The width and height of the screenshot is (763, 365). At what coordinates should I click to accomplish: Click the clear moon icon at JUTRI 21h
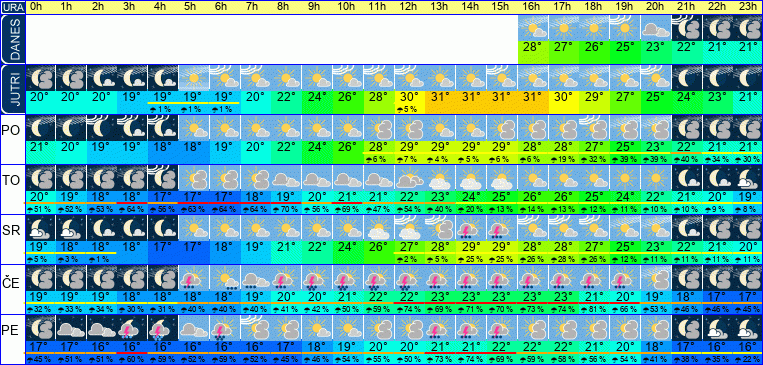coord(687,78)
